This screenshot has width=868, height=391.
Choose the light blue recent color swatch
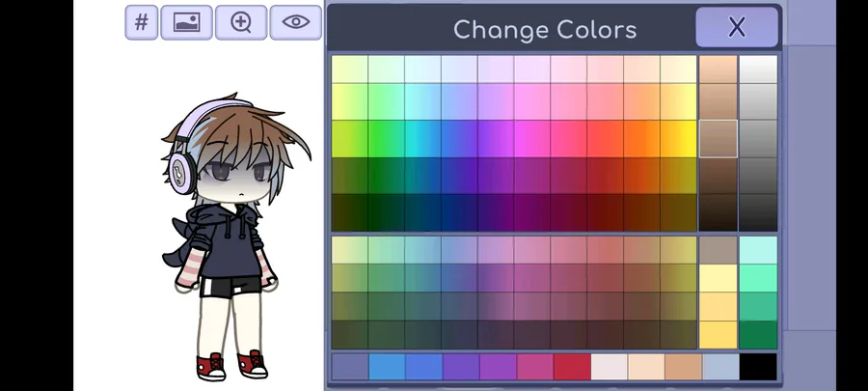tap(720, 367)
